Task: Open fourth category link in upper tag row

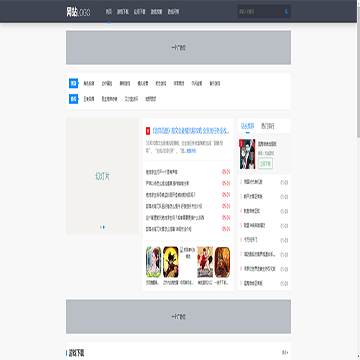Action: click(x=143, y=83)
